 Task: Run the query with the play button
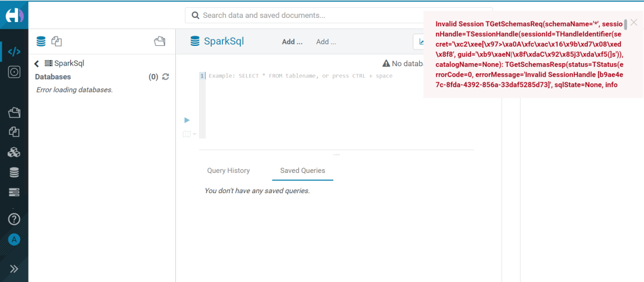[187, 120]
